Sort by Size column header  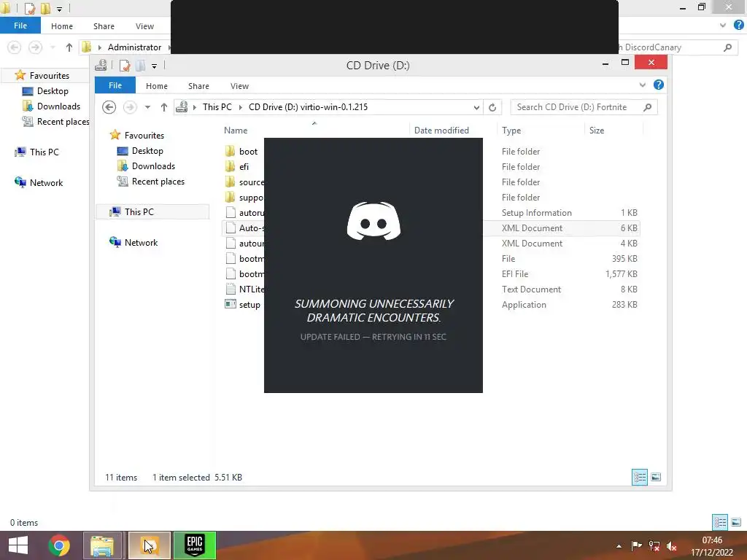pos(597,130)
